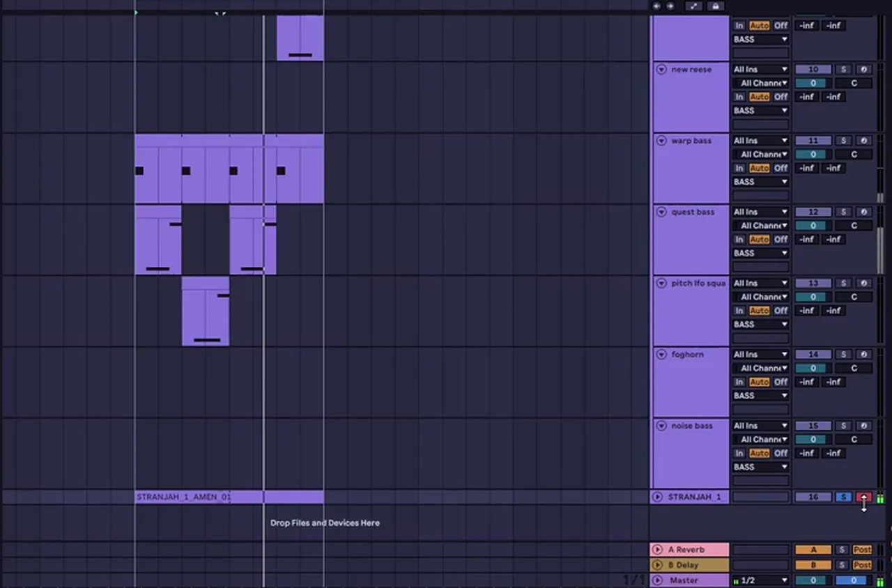Viewport: 892px width, 588px height.
Task: Unfold the B Delay return track
Action: click(657, 565)
